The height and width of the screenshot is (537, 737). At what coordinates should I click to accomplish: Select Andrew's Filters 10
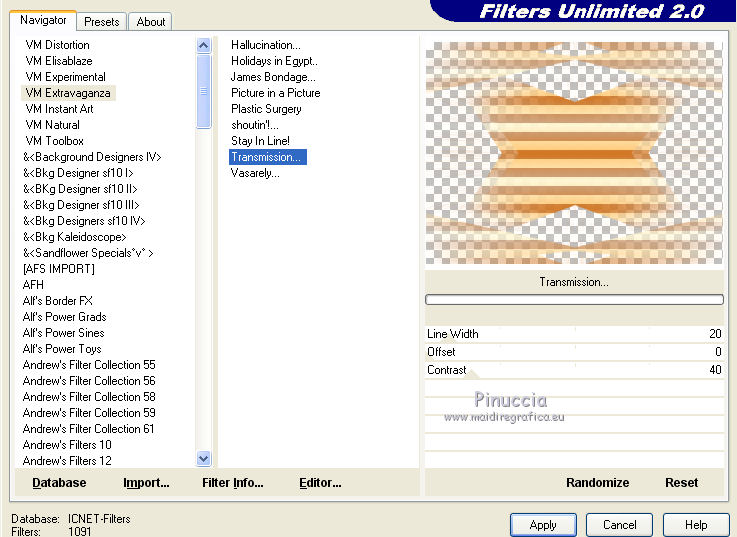67,444
